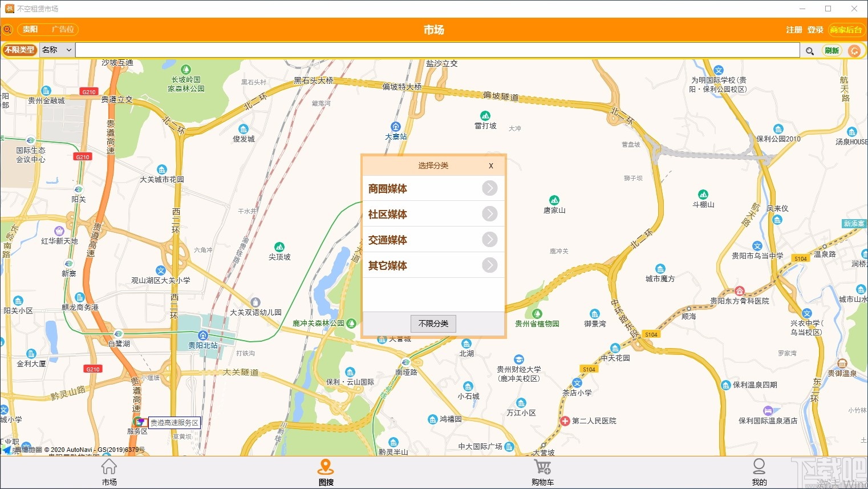The height and width of the screenshot is (489, 868).
Task: Click the 贵阳市乌当中学 school marker
Action: [757, 246]
